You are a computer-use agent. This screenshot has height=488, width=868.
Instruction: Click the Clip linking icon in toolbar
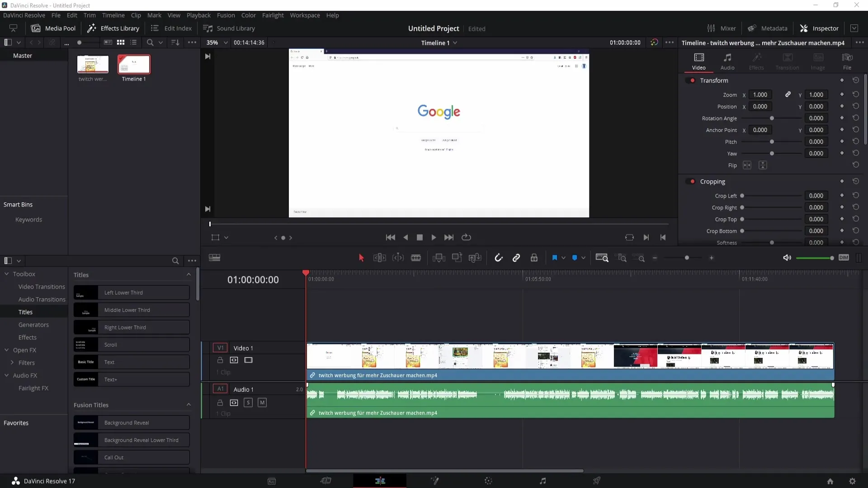[x=516, y=258]
